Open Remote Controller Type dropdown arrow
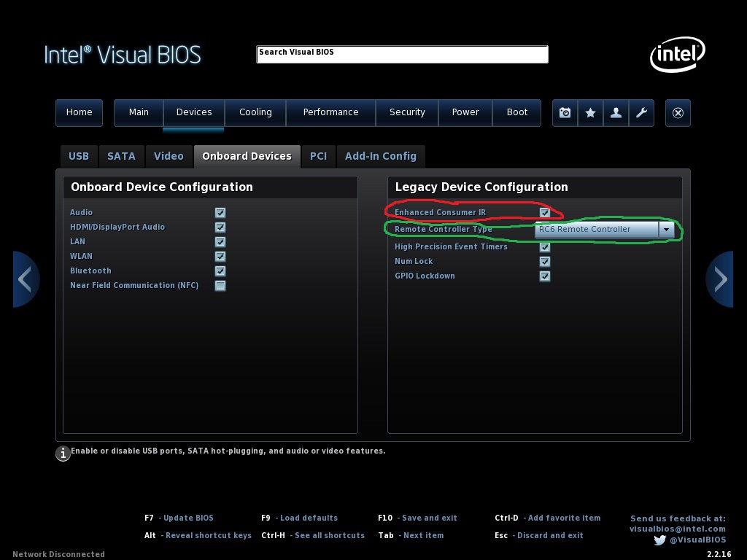Image resolution: width=747 pixels, height=560 pixels. pos(667,230)
